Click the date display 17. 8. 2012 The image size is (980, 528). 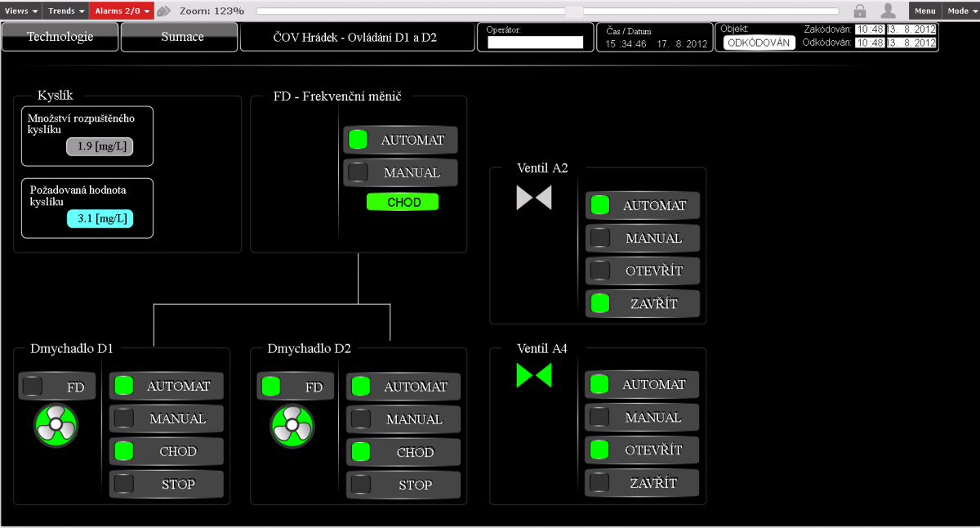click(682, 43)
